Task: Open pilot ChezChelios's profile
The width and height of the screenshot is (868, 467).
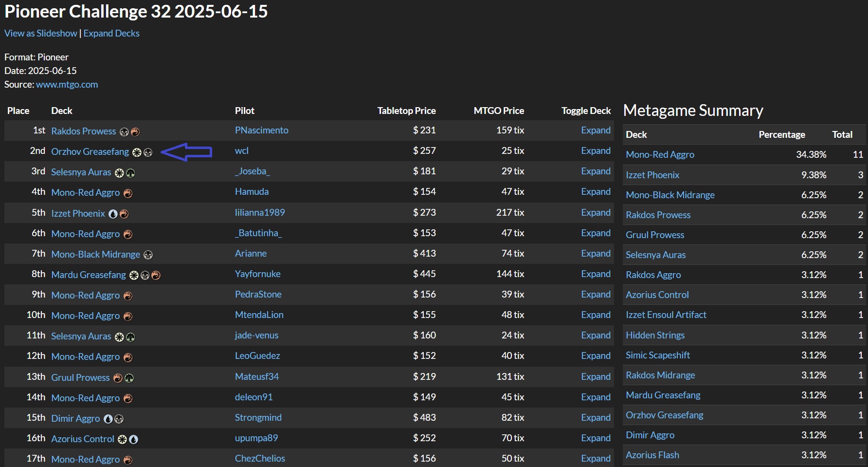Action: click(x=260, y=458)
